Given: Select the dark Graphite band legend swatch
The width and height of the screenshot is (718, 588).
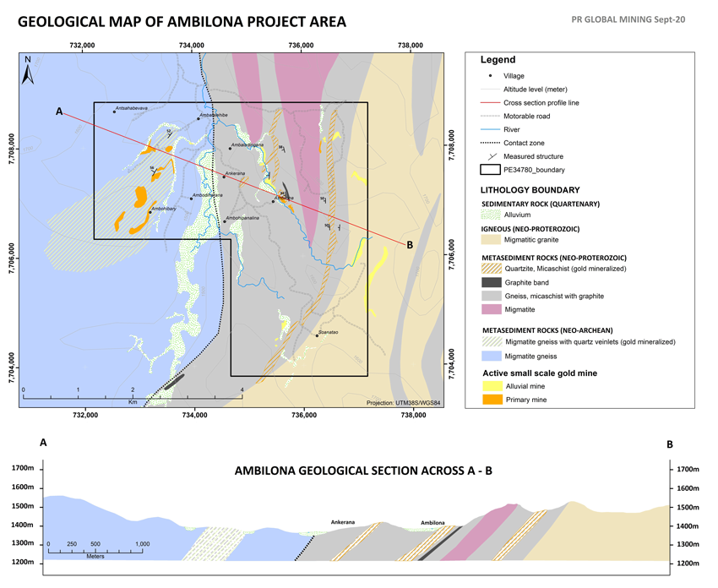Looking at the screenshot, I should coord(491,283).
